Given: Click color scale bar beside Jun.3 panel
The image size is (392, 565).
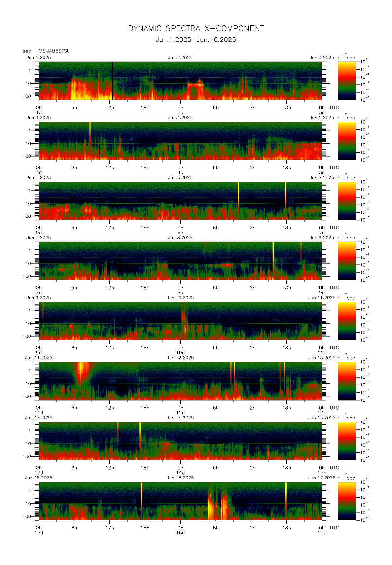Looking at the screenshot, I should pyautogui.click(x=347, y=141).
